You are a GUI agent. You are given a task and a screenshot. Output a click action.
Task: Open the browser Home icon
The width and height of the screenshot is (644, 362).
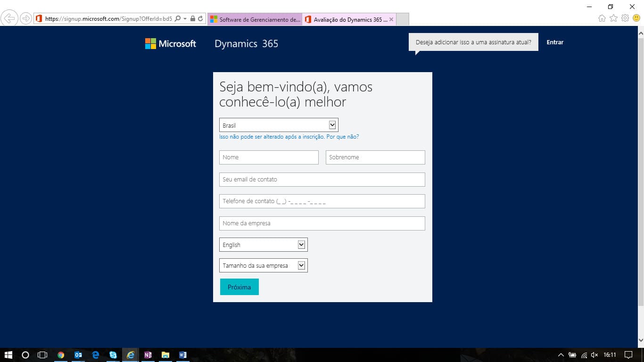pos(602,18)
